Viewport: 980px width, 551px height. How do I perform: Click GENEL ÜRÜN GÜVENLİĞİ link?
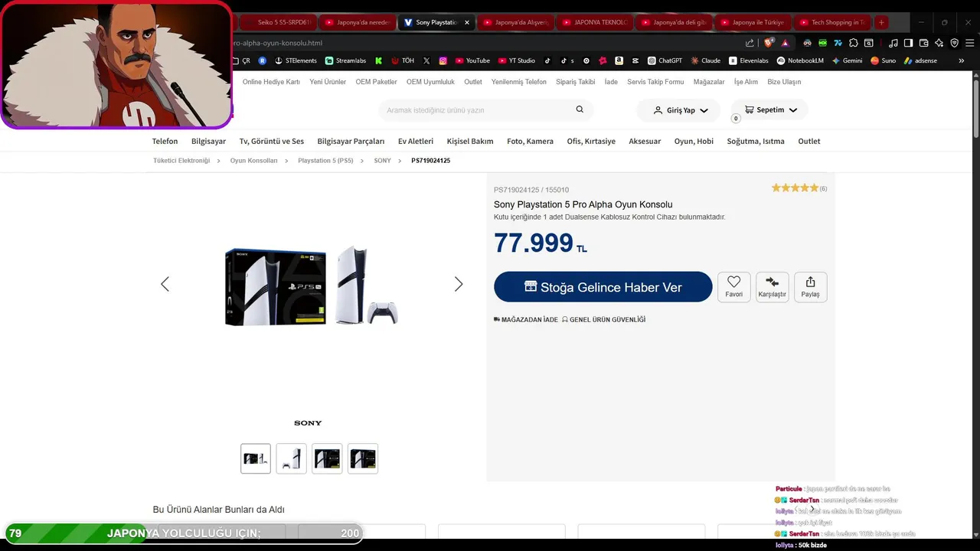[x=603, y=320]
